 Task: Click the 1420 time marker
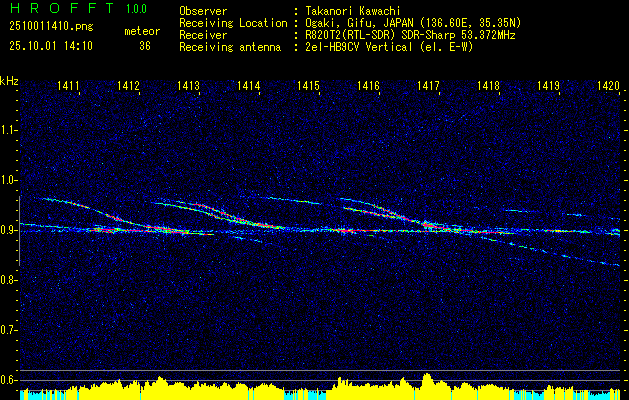click(x=608, y=85)
